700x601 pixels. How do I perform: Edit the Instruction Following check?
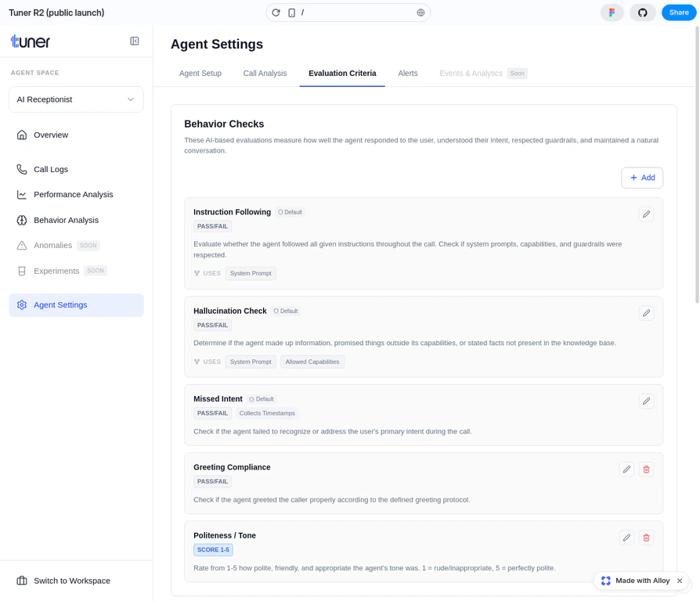coord(646,214)
